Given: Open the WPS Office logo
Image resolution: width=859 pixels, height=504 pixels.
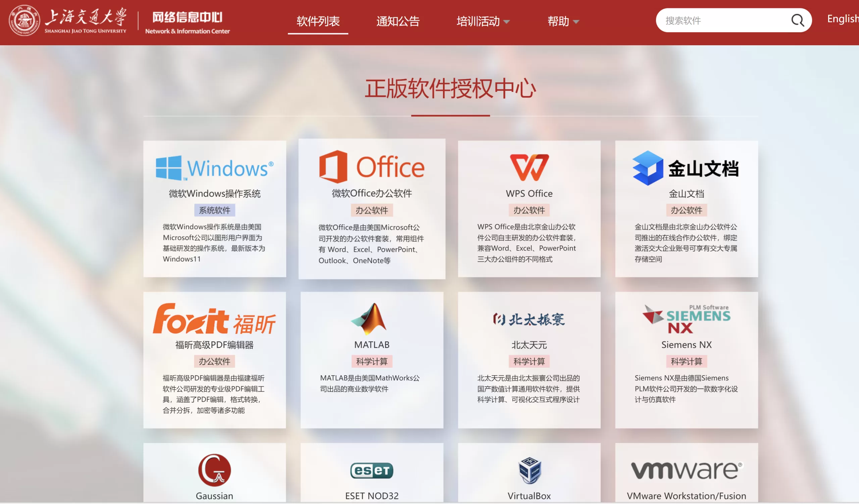Looking at the screenshot, I should click(x=529, y=167).
